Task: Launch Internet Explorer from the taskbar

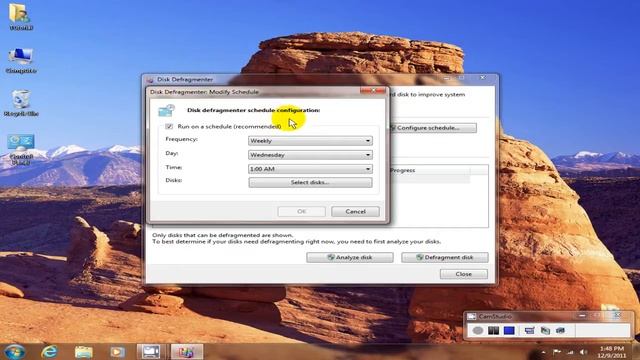Action: pos(49,351)
